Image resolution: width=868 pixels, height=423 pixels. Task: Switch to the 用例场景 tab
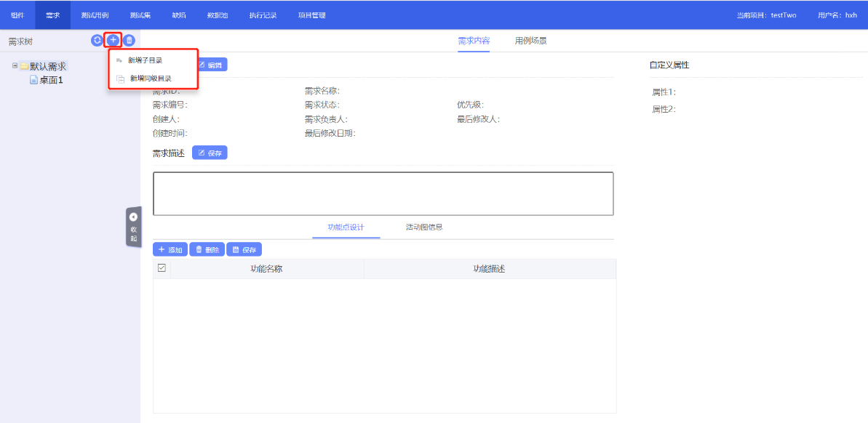(x=530, y=41)
